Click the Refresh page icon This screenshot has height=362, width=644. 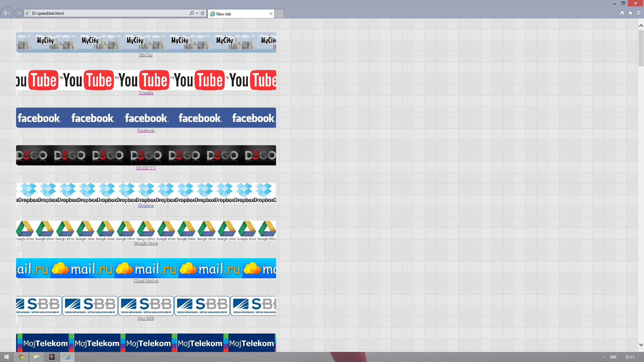(203, 13)
